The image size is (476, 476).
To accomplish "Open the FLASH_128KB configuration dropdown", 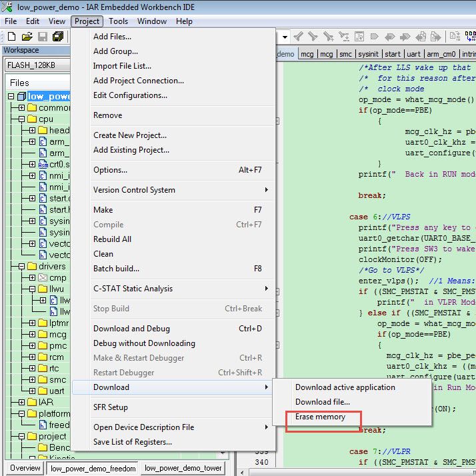I will click(x=38, y=65).
